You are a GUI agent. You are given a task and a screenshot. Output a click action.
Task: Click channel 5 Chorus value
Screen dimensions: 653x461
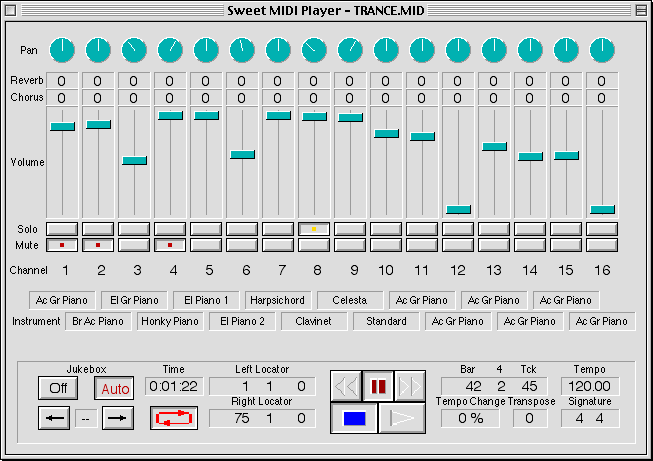[x=206, y=98]
